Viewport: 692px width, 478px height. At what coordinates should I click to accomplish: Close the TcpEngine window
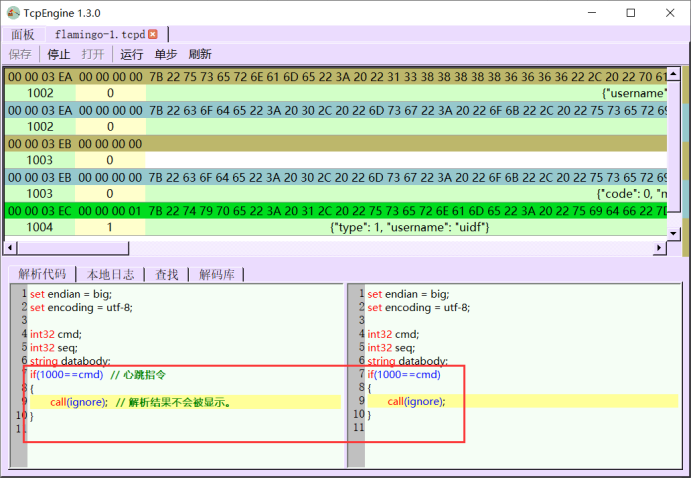click(x=670, y=13)
